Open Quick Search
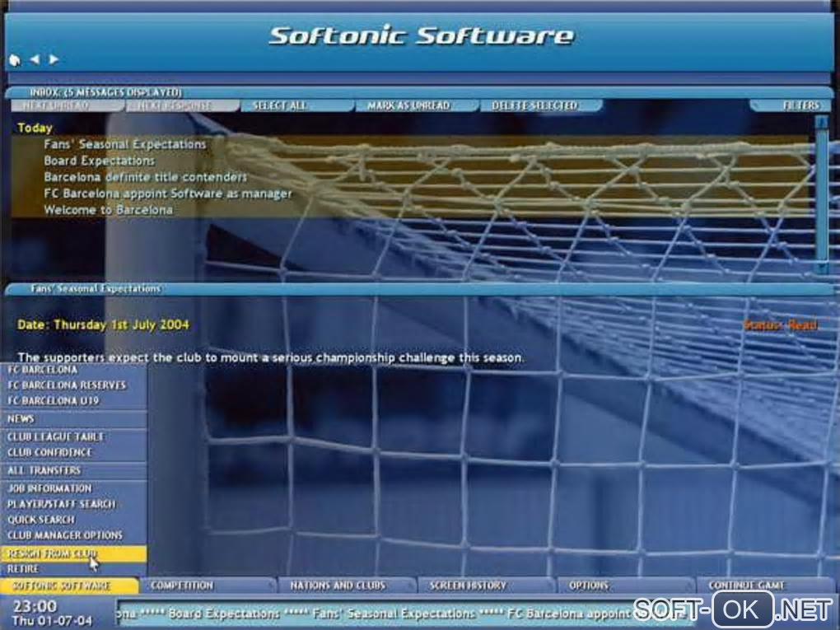The height and width of the screenshot is (630, 840). [73, 520]
